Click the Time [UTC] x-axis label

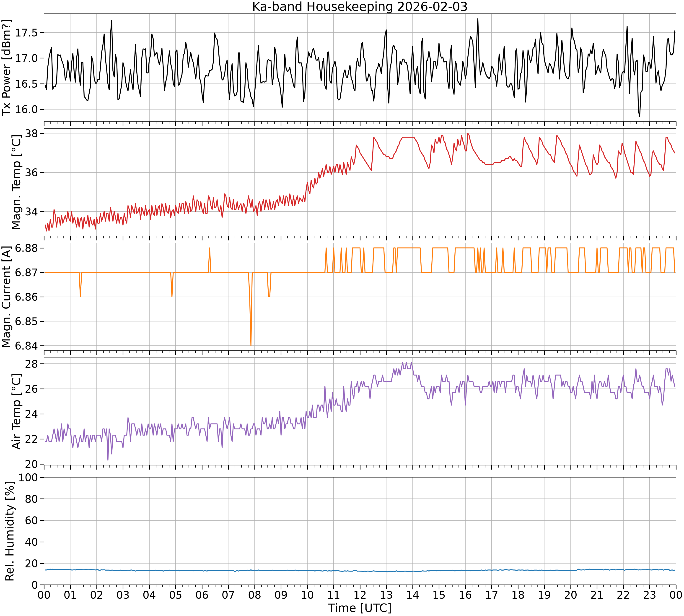(360, 608)
